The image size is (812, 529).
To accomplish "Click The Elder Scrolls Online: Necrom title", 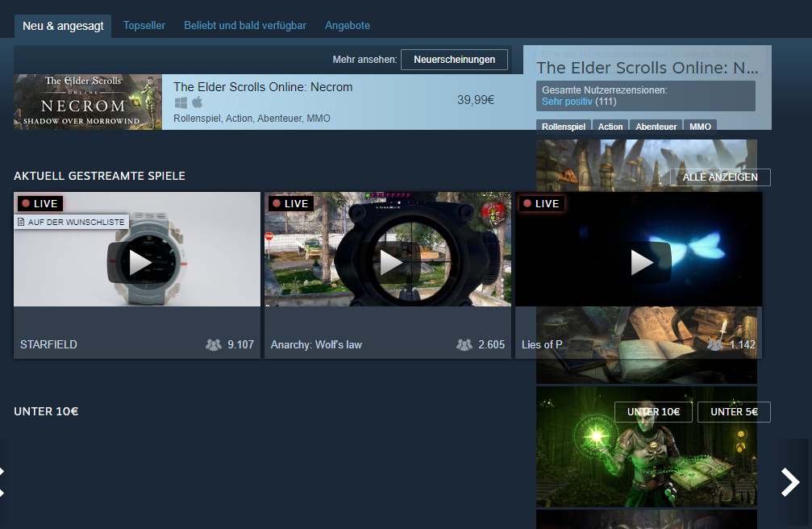I will pyautogui.click(x=263, y=87).
